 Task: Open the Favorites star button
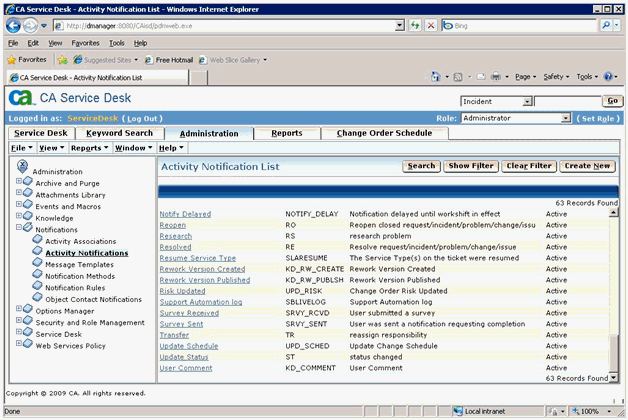click(x=27, y=60)
